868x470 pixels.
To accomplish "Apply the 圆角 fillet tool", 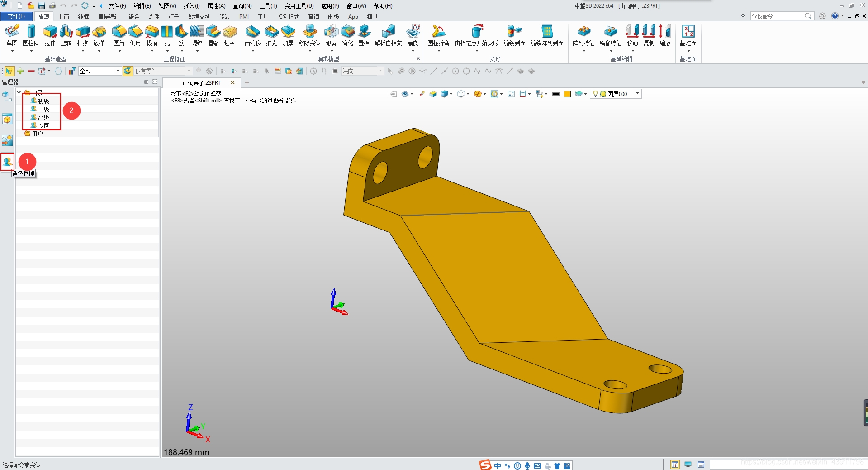I will click(119, 35).
